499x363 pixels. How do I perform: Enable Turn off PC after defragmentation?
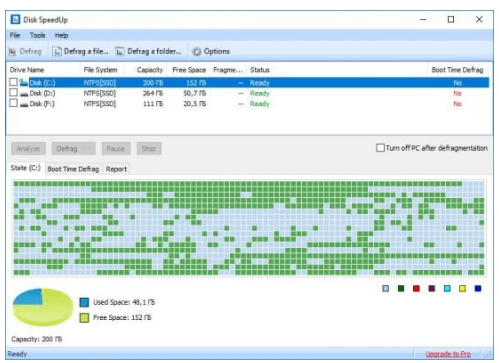tap(380, 148)
